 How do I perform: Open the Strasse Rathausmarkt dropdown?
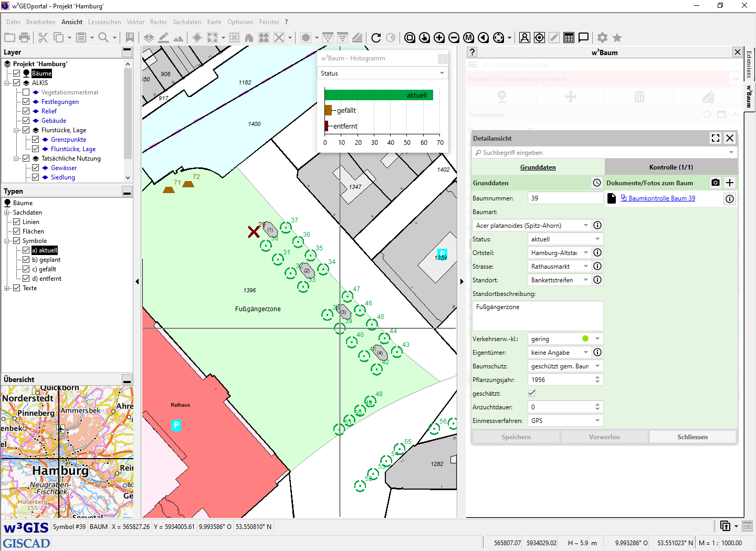pos(559,267)
